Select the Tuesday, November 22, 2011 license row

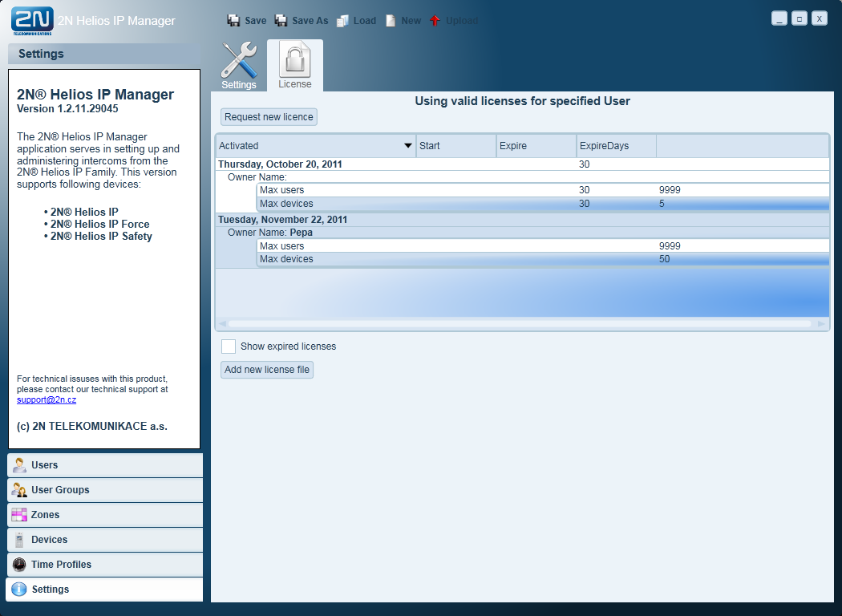coord(523,220)
